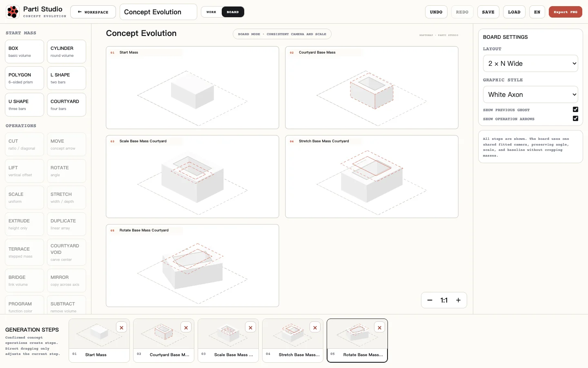Add a Cylinder start mass
Screen dimensions: 588x368
pyautogui.click(x=67, y=52)
